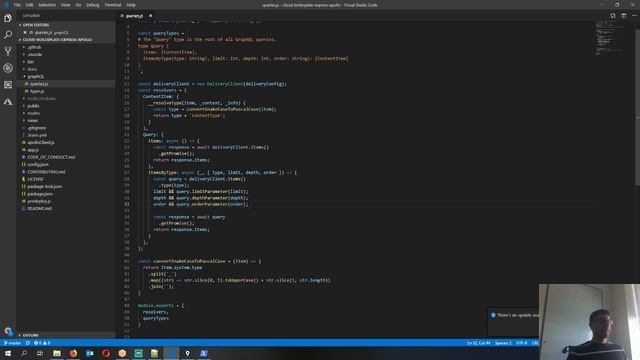640x360 pixels.
Task: Open the editor More Actions ellipsis
Action: coord(634,16)
